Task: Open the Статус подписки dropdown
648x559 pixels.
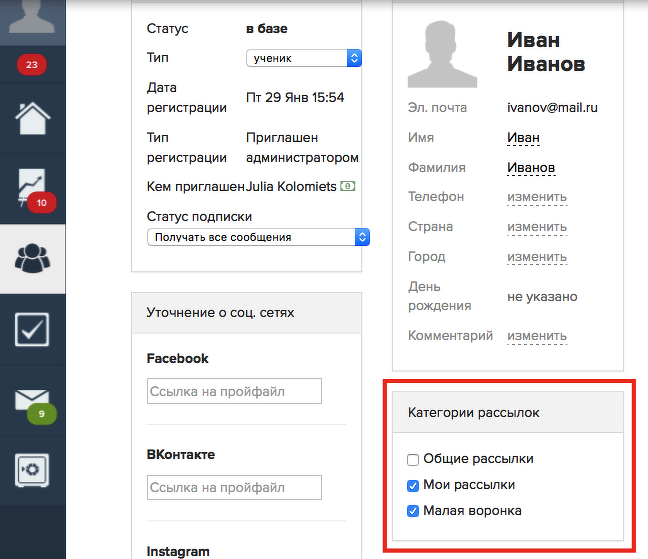Action: tap(258, 237)
